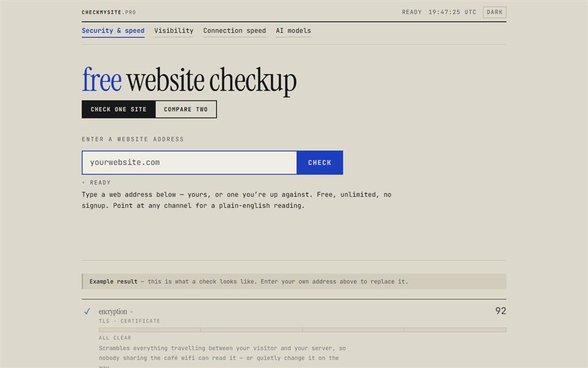Focus the yourwebsite.com address field
The image size is (588, 368).
189,163
